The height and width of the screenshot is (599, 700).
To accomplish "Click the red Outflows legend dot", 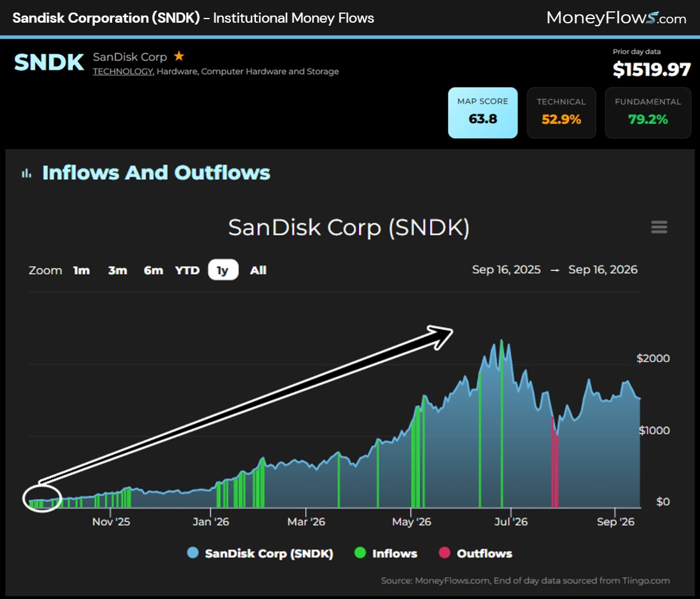I will click(x=445, y=552).
